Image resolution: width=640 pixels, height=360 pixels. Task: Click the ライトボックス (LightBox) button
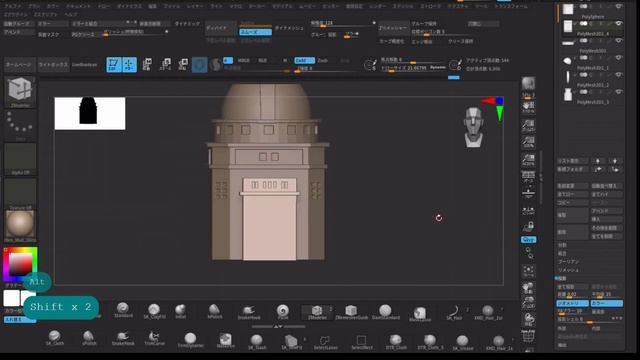[53, 65]
